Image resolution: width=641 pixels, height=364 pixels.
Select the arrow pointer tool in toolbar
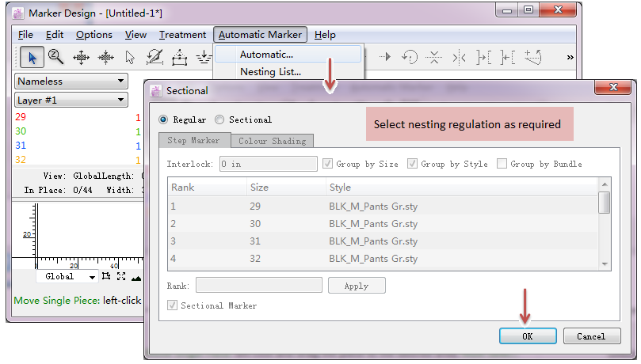tap(32, 57)
